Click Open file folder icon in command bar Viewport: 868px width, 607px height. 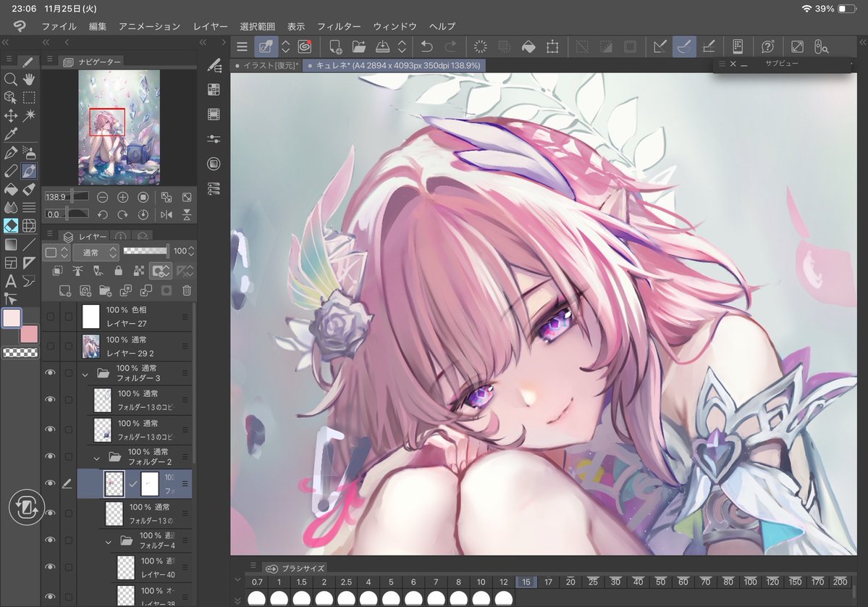click(359, 46)
